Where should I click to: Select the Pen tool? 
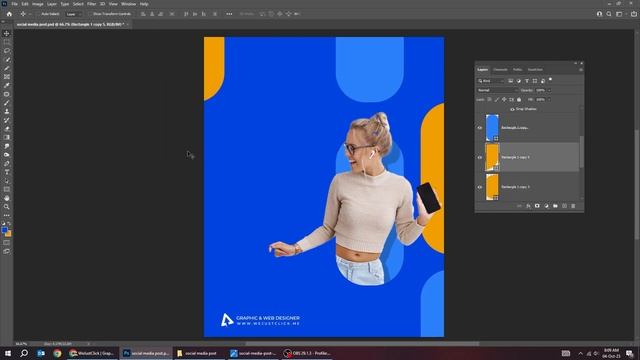click(x=7, y=164)
